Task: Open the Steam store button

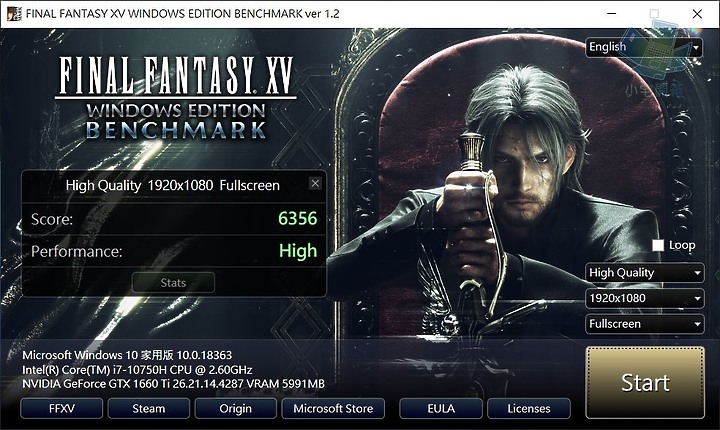Action: point(148,408)
